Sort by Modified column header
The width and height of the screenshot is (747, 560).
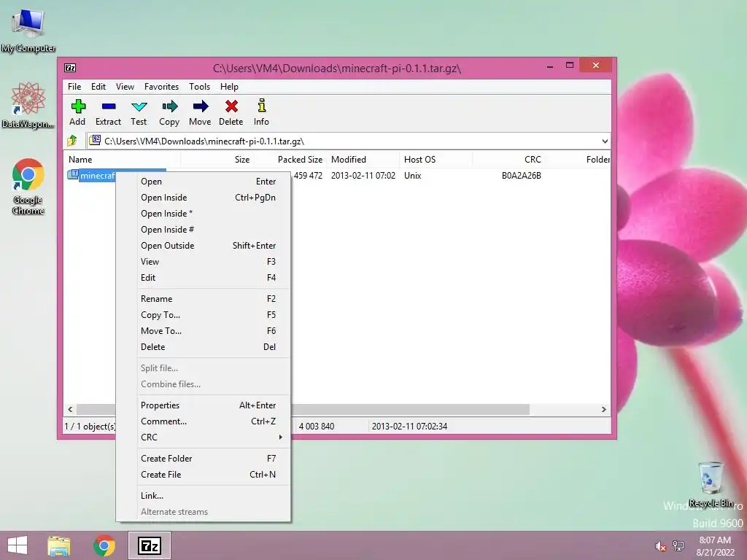tap(363, 160)
